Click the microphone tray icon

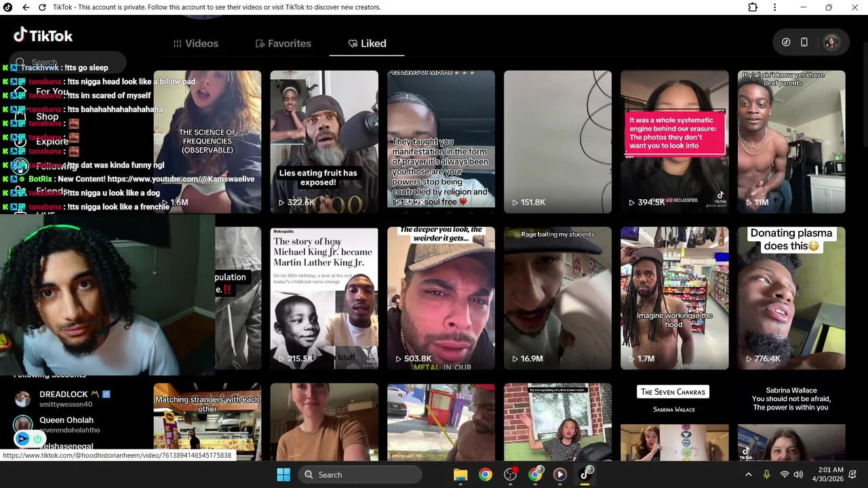(x=766, y=474)
